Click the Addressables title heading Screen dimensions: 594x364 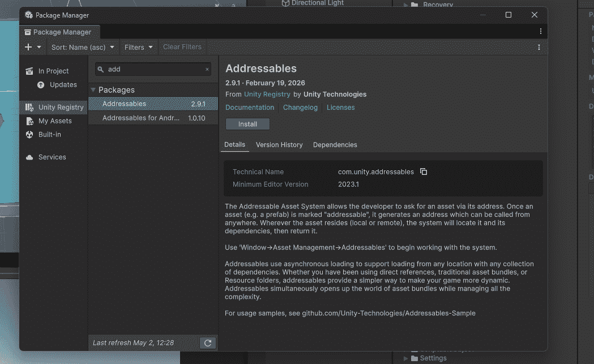(x=261, y=68)
